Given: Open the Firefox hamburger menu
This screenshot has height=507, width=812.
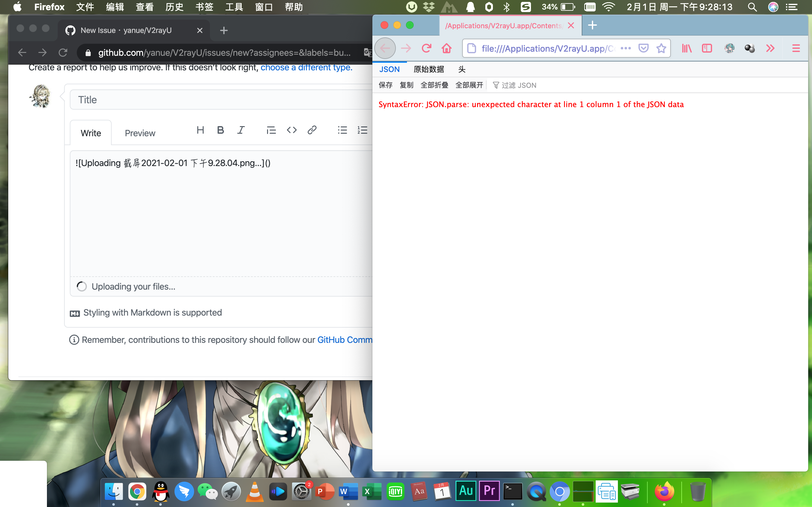Looking at the screenshot, I should (x=796, y=48).
